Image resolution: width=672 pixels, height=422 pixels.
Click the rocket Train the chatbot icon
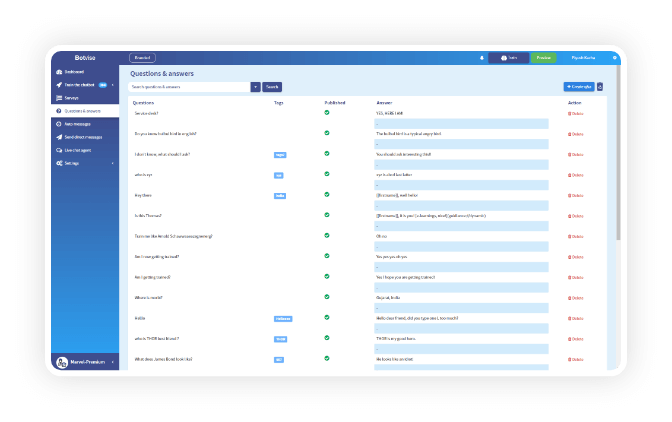click(59, 85)
